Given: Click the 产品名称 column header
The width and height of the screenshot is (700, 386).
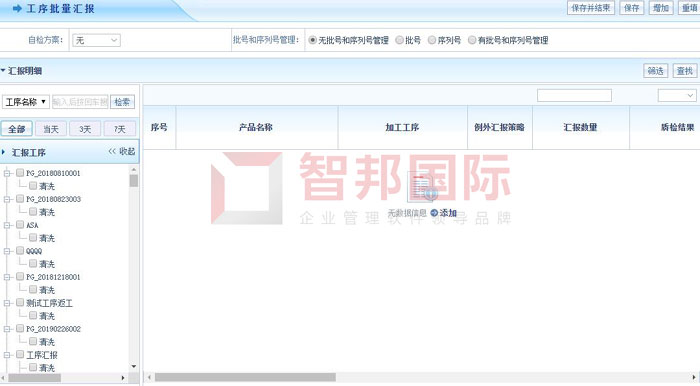Looking at the screenshot, I should pyautogui.click(x=256, y=127).
